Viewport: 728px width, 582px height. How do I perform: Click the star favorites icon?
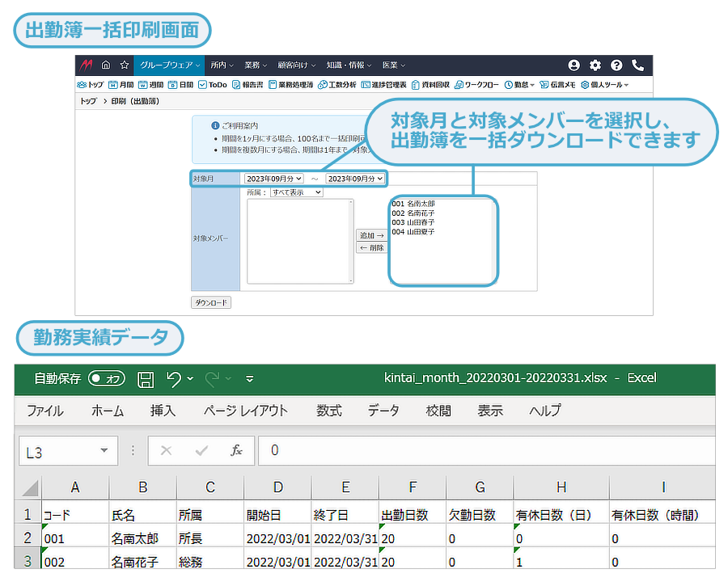[x=124, y=65]
